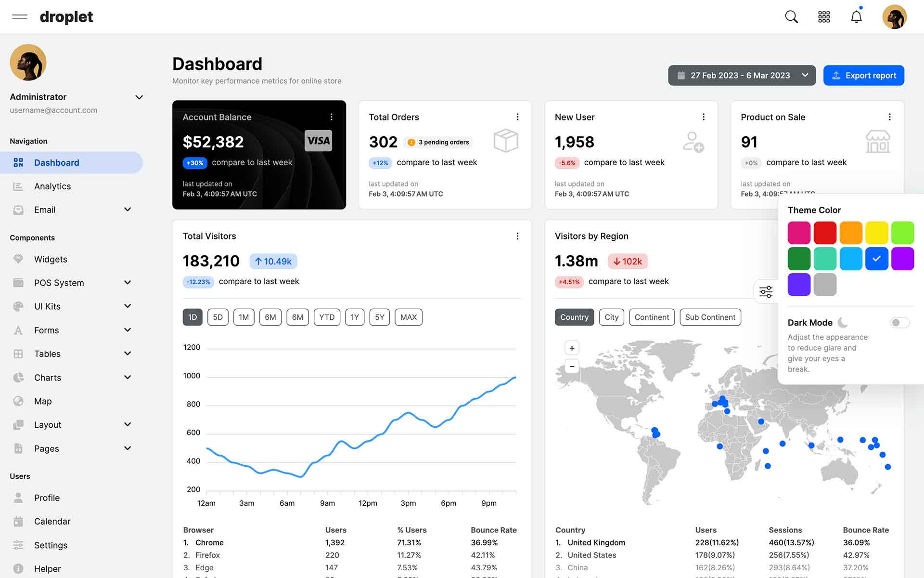The width and height of the screenshot is (924, 578).
Task: Click the notification bell icon
Action: pyautogui.click(x=856, y=17)
